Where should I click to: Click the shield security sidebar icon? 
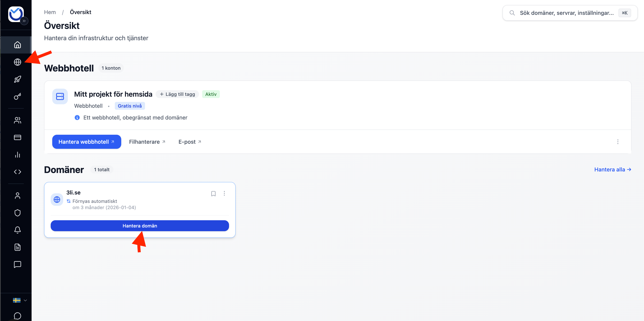(17, 213)
